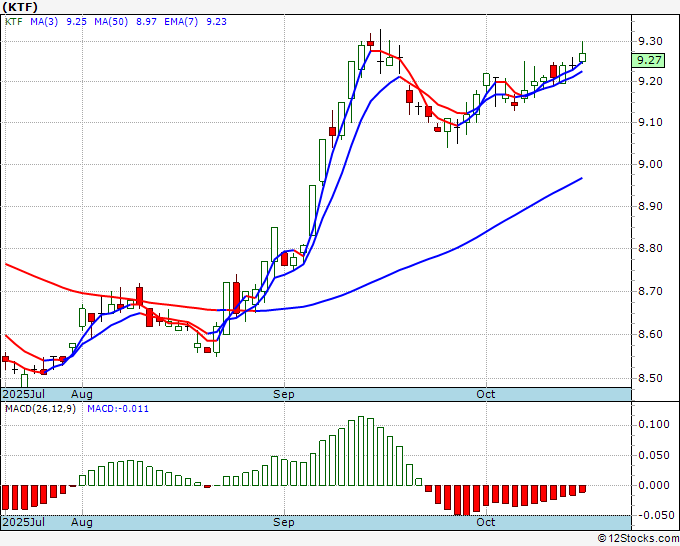Viewport: 680px width, 546px height.
Task: Click the tallest MACD histogram bar
Action: [361, 451]
